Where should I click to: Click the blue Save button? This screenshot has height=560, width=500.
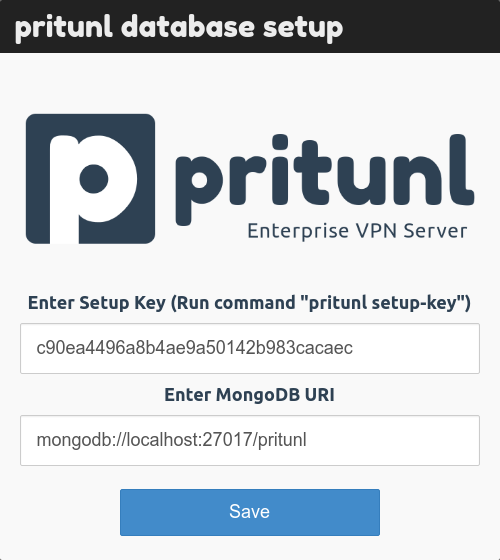tap(250, 512)
